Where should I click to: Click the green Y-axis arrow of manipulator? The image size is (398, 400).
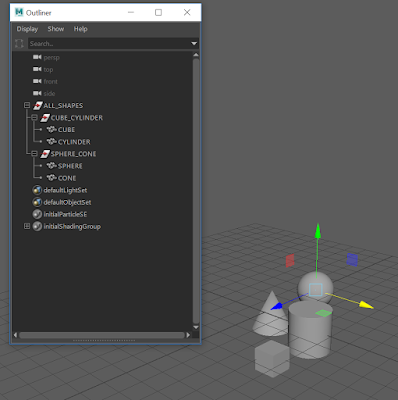pyautogui.click(x=318, y=231)
